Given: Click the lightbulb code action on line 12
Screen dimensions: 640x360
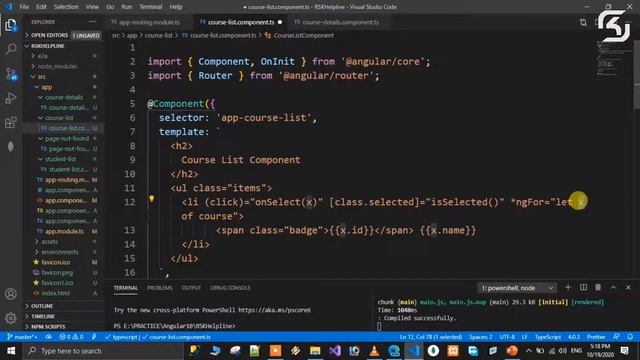Looking at the screenshot, I should [x=151, y=199].
